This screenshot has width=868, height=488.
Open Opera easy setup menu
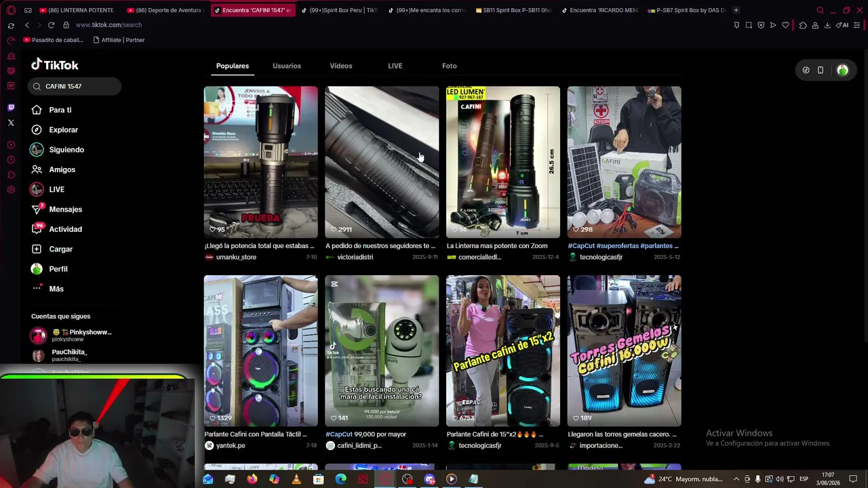(x=857, y=25)
